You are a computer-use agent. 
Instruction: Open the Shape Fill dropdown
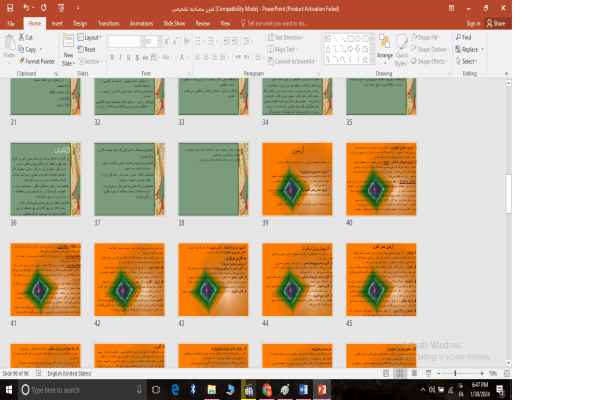[x=430, y=37]
